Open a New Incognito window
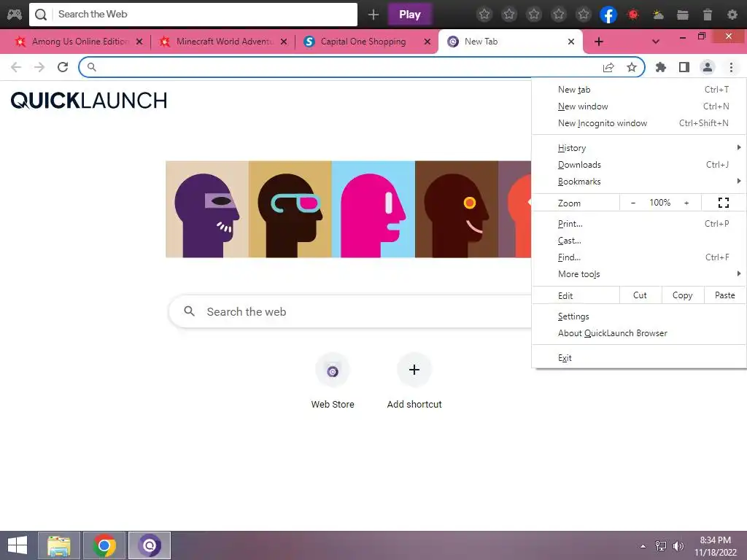This screenshot has width=747, height=560. point(639,122)
